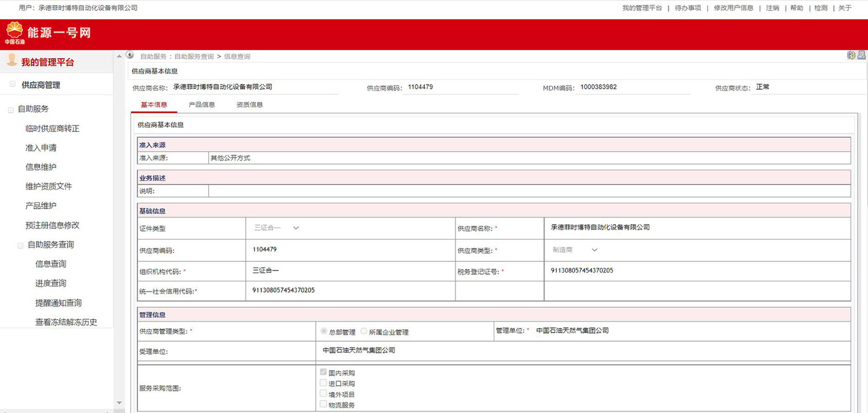The height and width of the screenshot is (413, 868).
Task: Open the 证件类型 dropdown
Action: (x=277, y=228)
